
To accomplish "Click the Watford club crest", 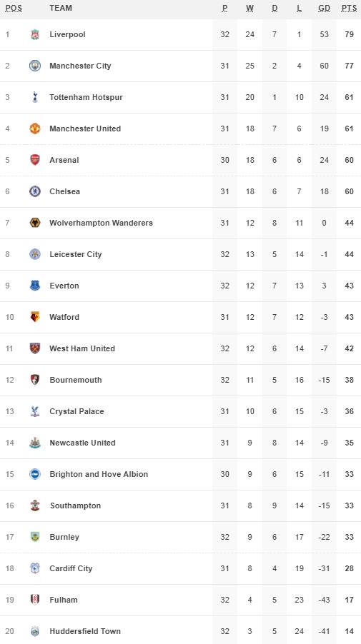I will click(x=35, y=317).
